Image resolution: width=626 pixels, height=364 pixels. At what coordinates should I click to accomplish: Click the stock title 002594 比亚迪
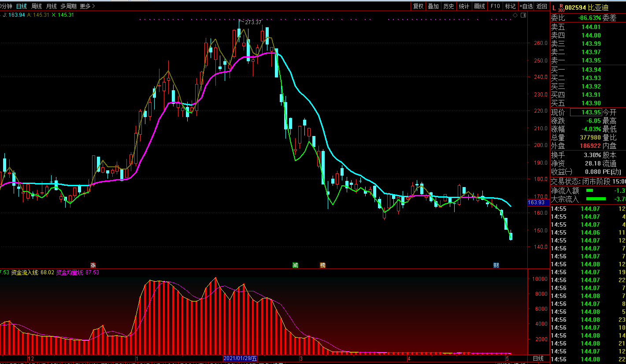coord(586,7)
